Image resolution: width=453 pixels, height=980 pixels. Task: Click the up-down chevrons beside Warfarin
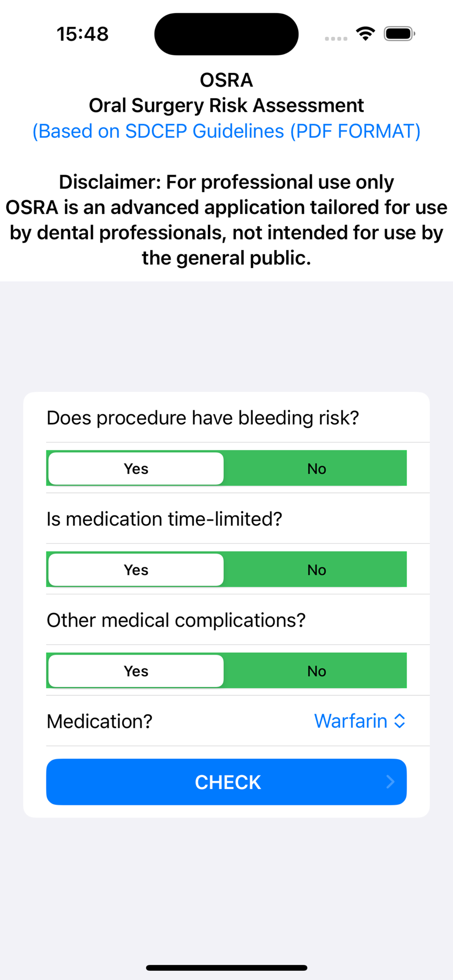pyautogui.click(x=400, y=721)
